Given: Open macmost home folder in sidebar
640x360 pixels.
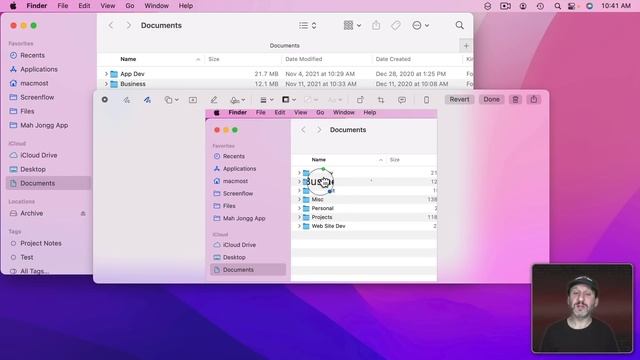Looking at the screenshot, I should (x=34, y=83).
